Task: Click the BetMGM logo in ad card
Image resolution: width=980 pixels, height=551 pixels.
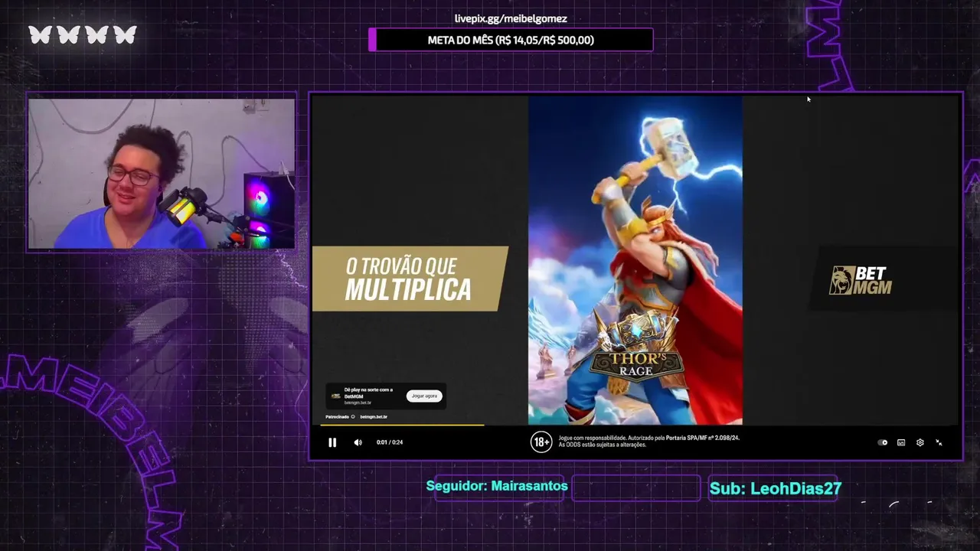Action: pos(335,396)
